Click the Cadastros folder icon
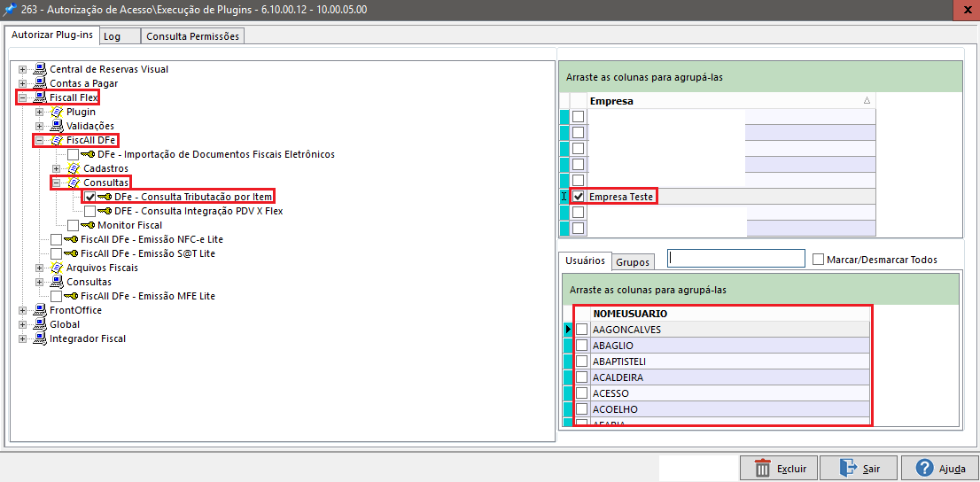 click(74, 168)
